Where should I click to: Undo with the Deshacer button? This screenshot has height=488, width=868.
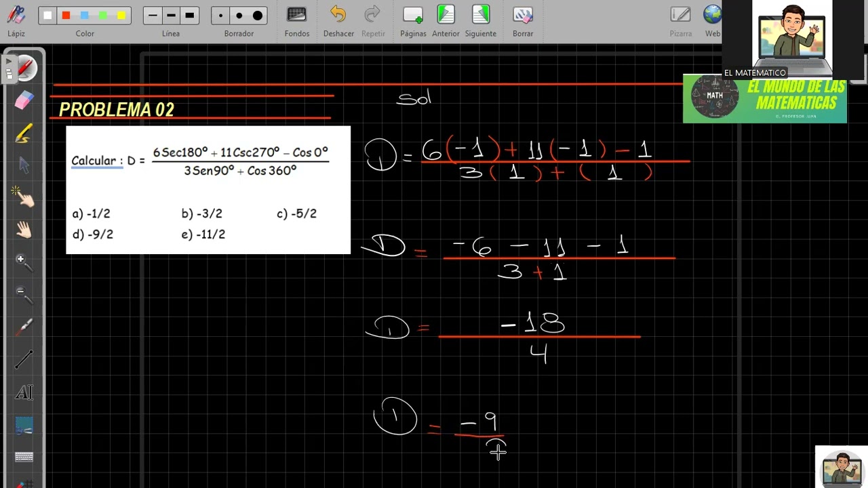pos(338,20)
